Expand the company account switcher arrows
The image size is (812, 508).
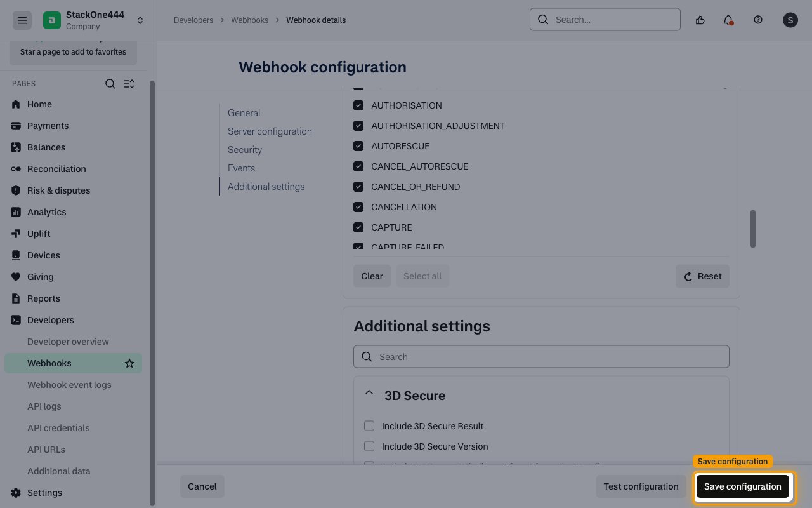[x=140, y=20]
